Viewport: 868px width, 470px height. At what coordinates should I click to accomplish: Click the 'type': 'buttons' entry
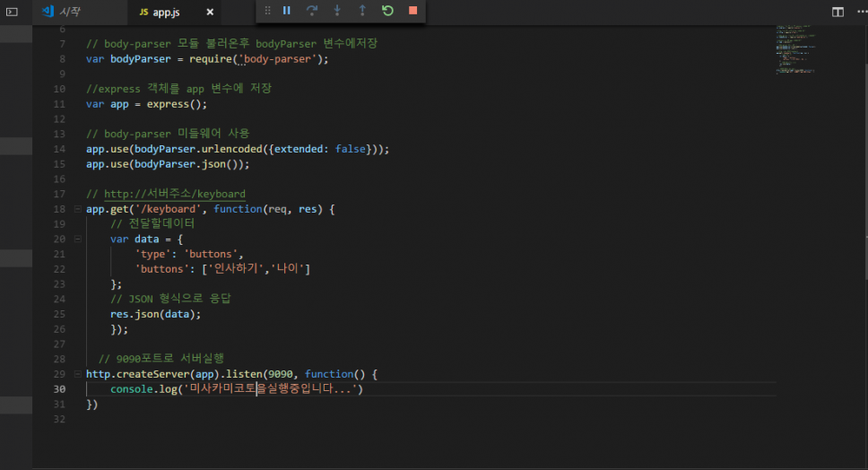189,254
